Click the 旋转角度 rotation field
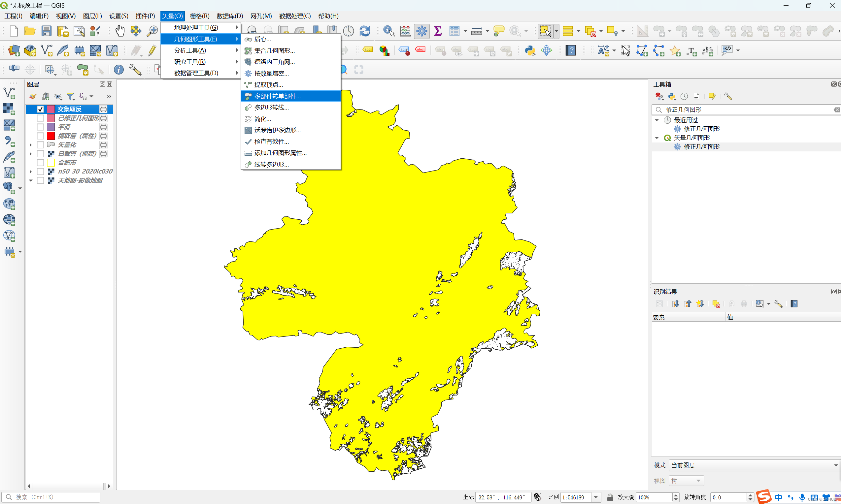Viewport: 841px width, 504px height. click(728, 497)
